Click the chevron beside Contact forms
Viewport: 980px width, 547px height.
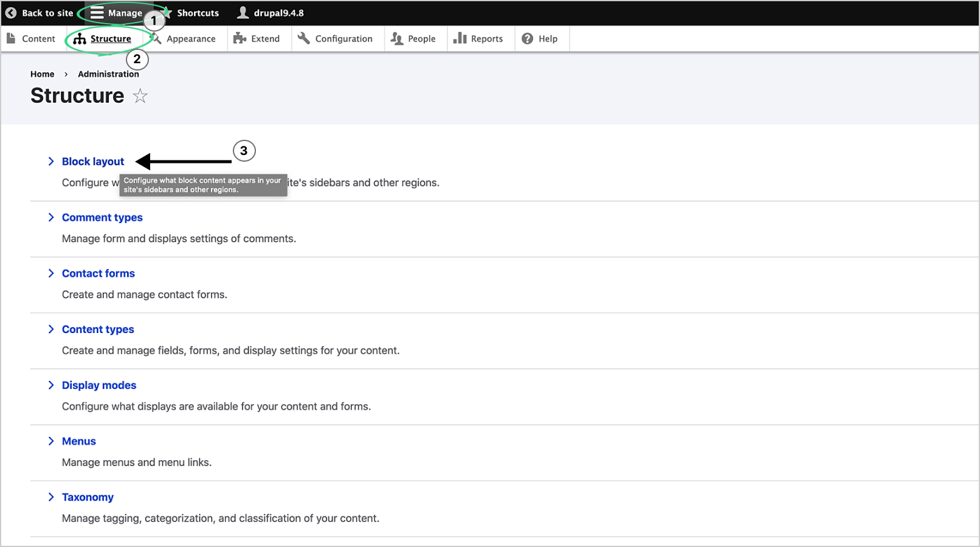point(51,273)
